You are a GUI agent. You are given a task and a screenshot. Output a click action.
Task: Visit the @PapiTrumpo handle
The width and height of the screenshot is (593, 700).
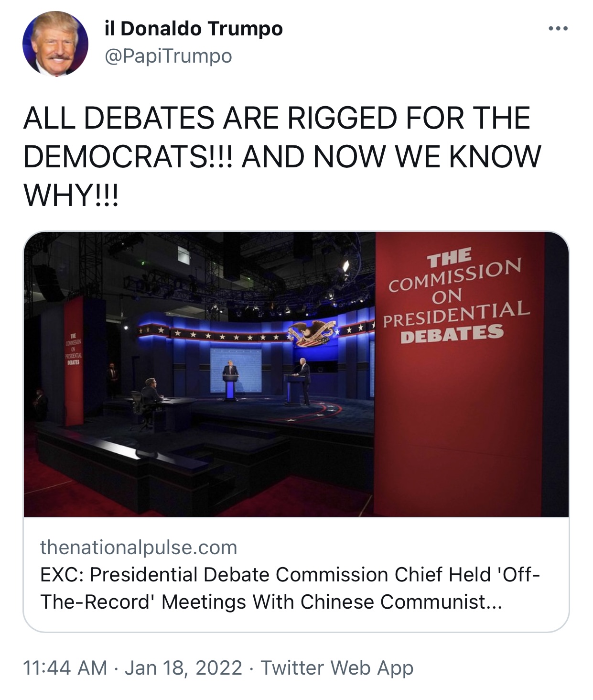point(168,56)
